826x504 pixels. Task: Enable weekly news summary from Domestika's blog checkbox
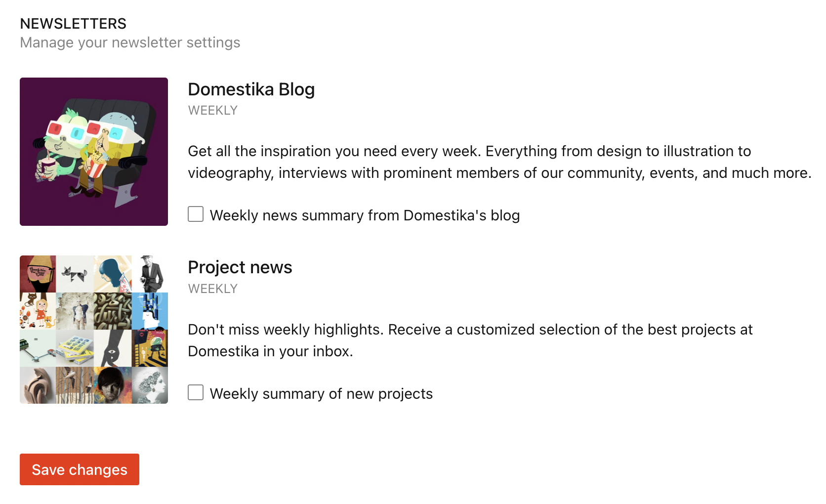pyautogui.click(x=196, y=214)
